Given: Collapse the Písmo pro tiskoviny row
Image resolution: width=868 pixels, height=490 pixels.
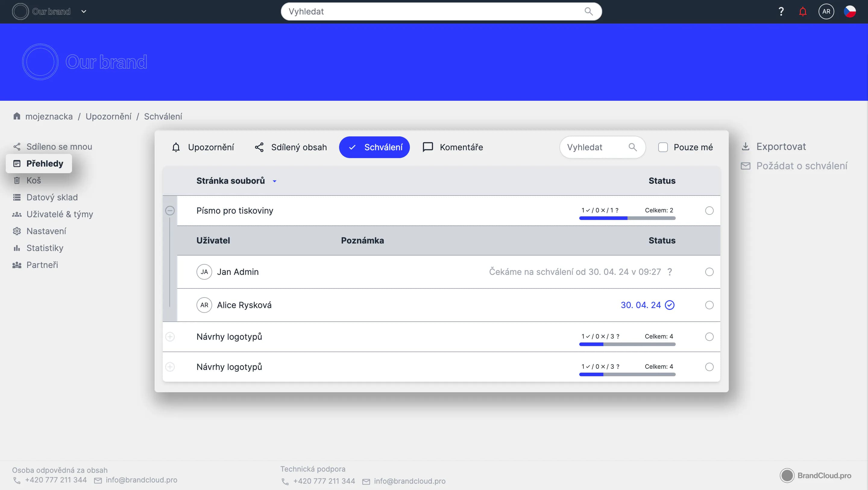Looking at the screenshot, I should (170, 211).
